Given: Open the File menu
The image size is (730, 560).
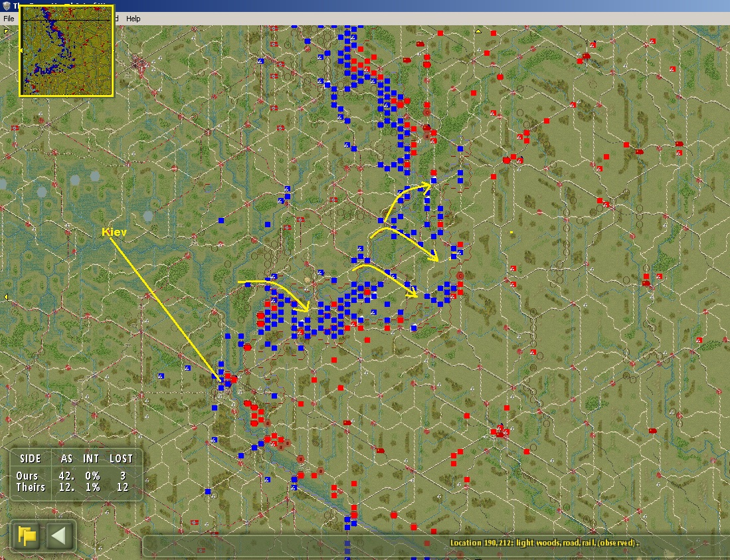Looking at the screenshot, I should pyautogui.click(x=9, y=19).
